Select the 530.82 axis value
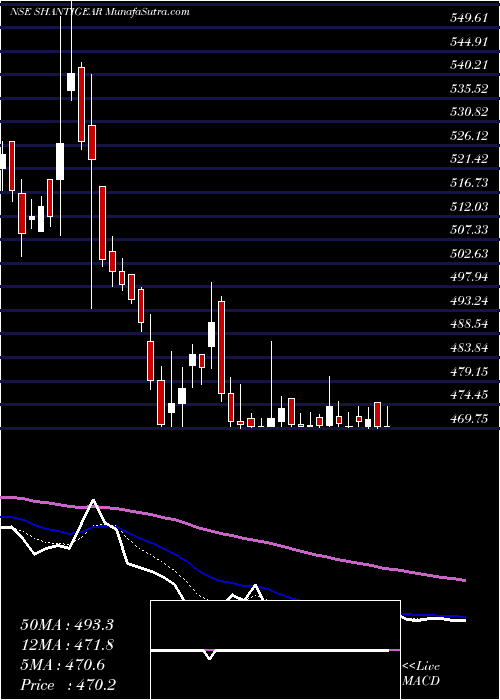The image size is (500, 700). (469, 112)
